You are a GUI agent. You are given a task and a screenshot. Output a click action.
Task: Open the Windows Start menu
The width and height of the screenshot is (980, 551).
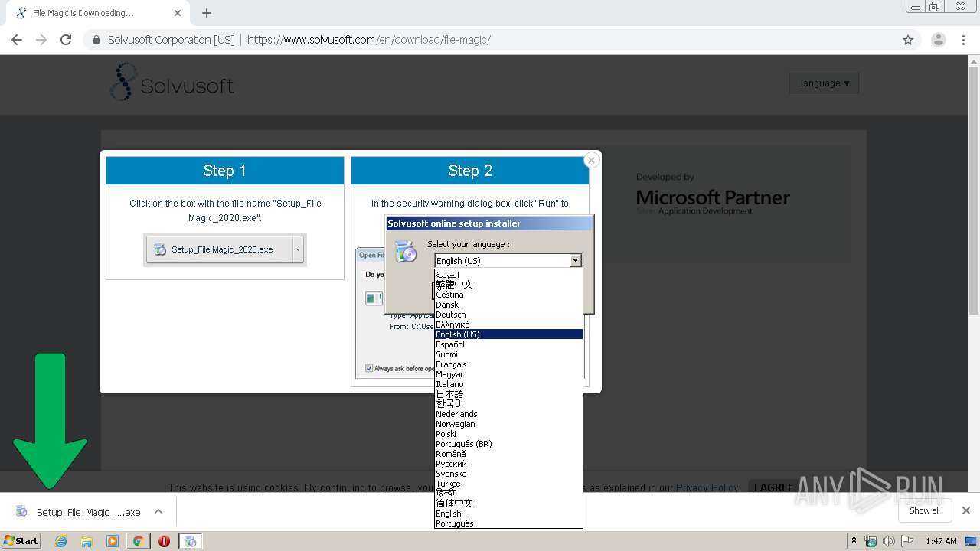pos(21,541)
